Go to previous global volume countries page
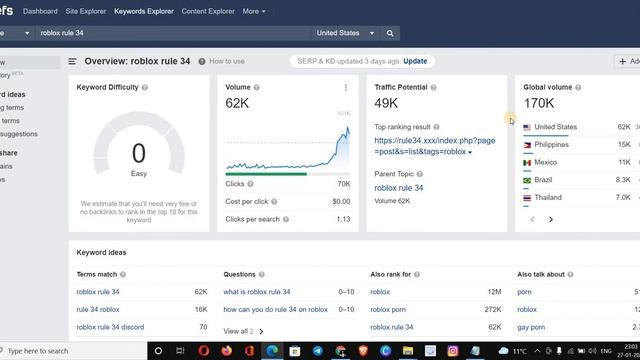Image resolution: width=640 pixels, height=360 pixels. coord(532,220)
